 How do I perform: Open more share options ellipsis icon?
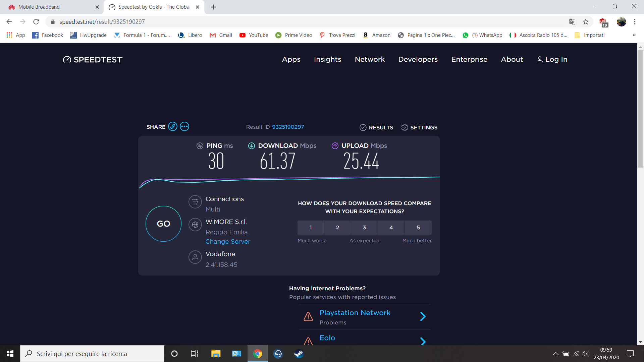tap(184, 126)
